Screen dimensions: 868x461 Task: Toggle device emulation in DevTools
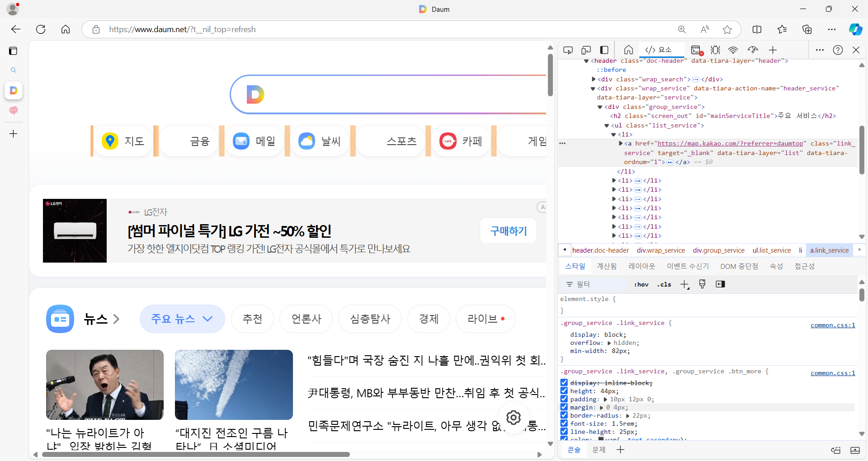(x=586, y=50)
